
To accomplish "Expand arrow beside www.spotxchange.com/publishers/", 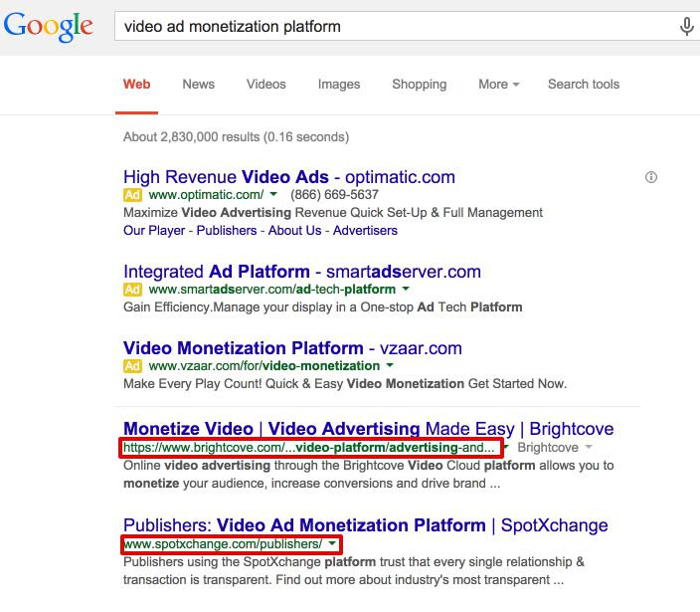I will [332, 543].
